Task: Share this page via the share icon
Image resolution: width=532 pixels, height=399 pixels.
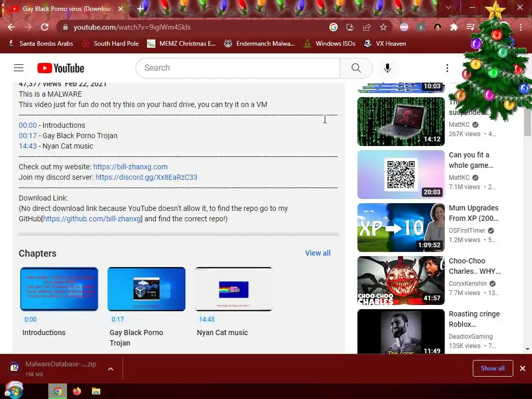Action: [366, 27]
